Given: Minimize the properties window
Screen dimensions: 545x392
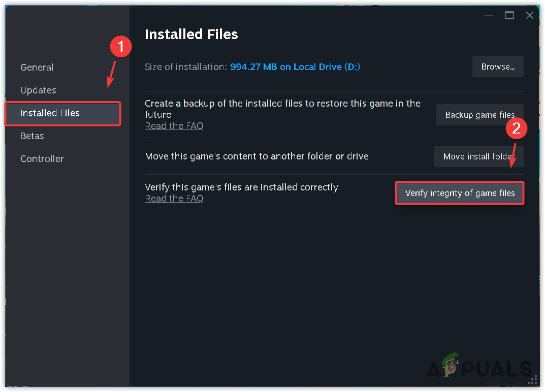Looking at the screenshot, I should (x=489, y=16).
